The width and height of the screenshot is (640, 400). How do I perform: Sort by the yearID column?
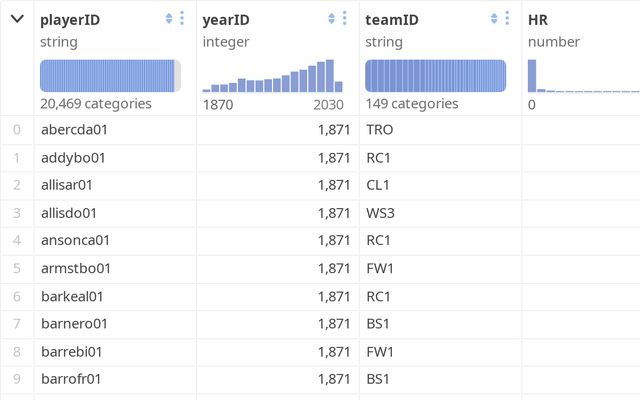(x=331, y=19)
